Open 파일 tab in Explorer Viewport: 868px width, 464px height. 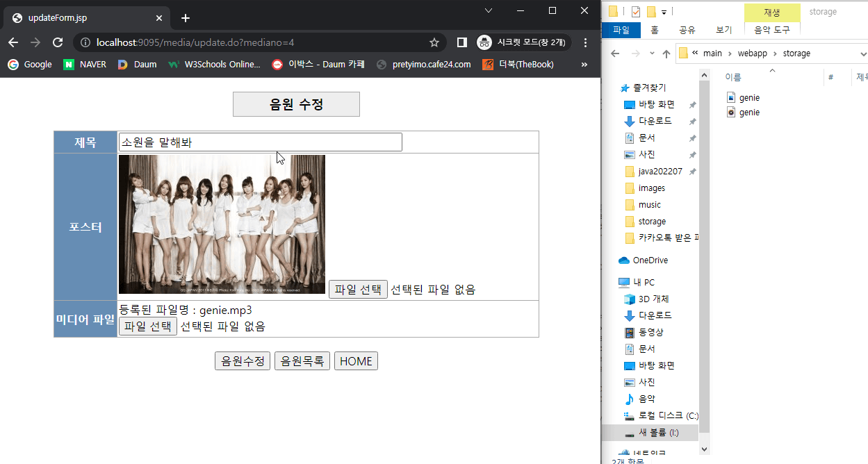click(621, 30)
